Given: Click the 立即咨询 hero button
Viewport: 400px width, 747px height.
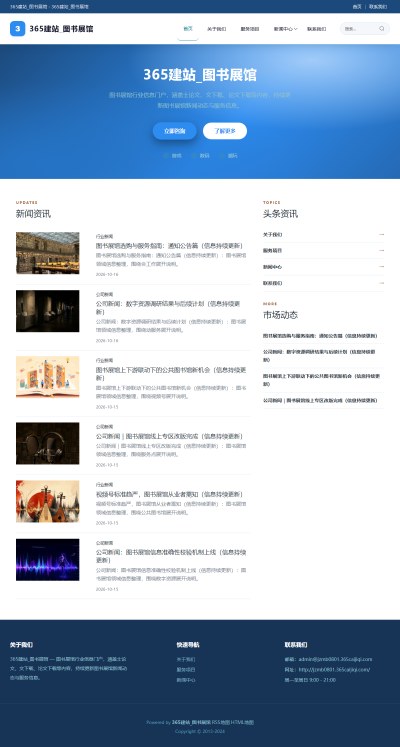Looking at the screenshot, I should (x=175, y=131).
